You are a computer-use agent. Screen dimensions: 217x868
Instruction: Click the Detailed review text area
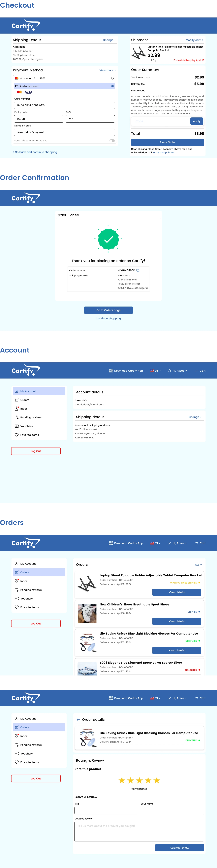pos(139,831)
